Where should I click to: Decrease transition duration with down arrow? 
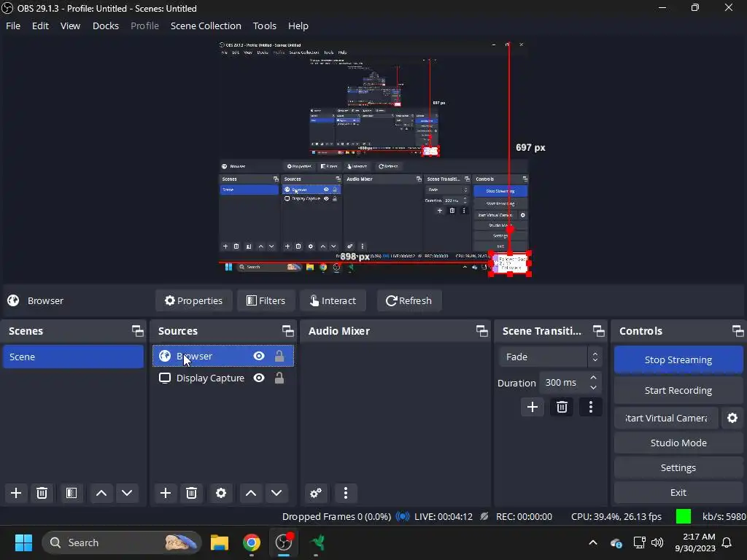point(593,388)
